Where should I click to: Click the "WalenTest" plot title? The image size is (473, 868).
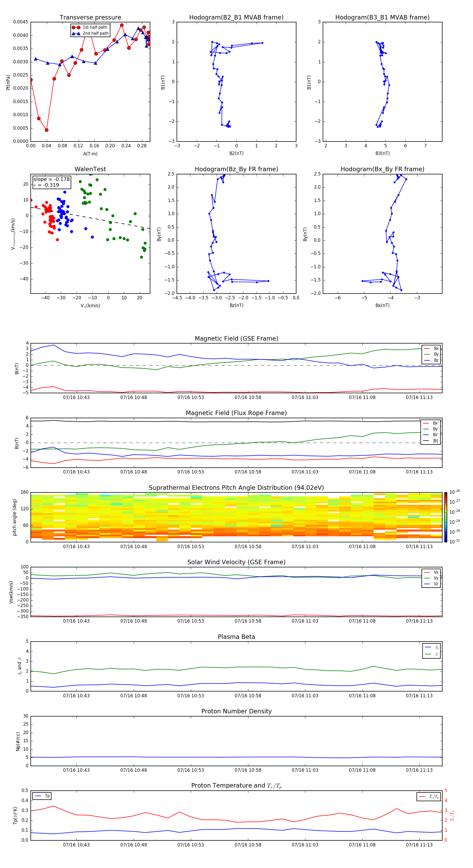90,169
